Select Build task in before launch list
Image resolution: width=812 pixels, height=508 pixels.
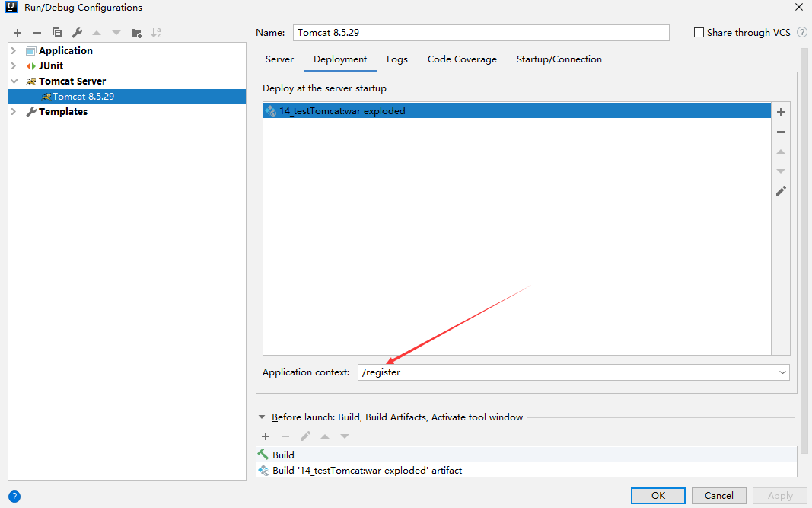coord(526,455)
